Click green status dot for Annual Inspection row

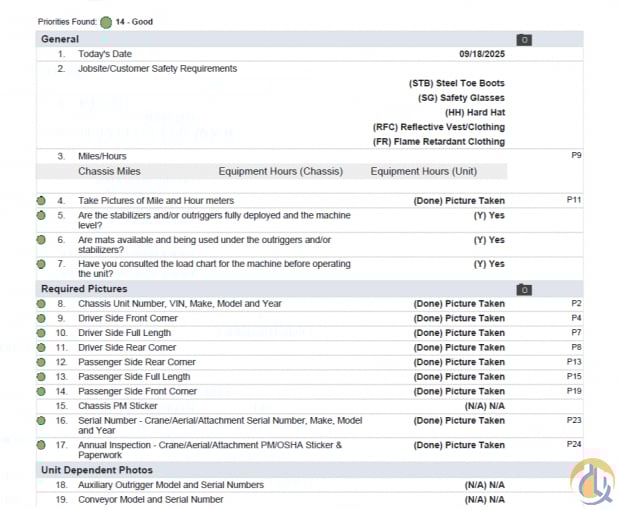click(41, 445)
